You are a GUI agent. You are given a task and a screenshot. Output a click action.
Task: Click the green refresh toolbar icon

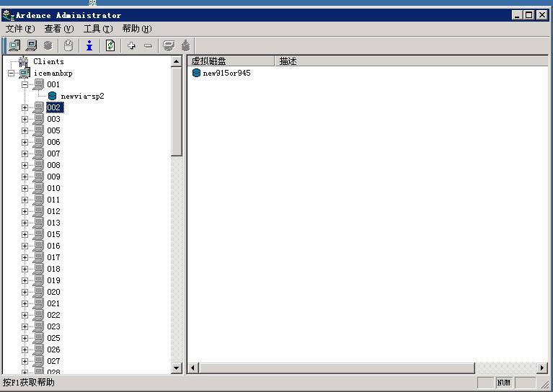(x=110, y=45)
